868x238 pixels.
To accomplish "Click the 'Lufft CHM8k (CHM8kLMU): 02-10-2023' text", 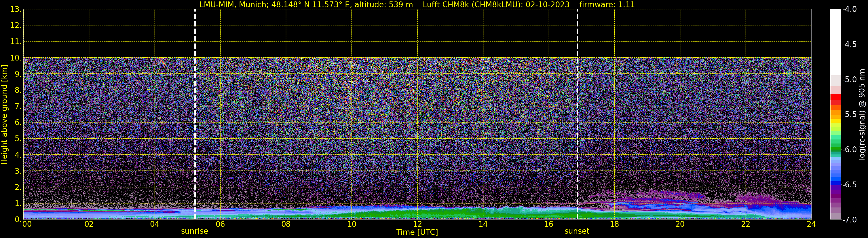I will pyautogui.click(x=496, y=5).
